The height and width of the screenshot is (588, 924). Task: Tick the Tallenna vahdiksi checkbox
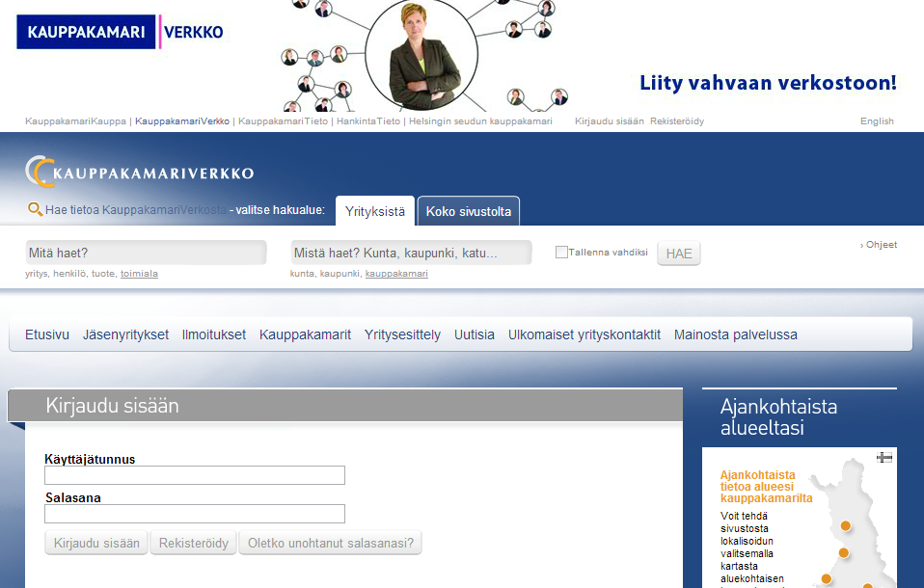coord(561,253)
